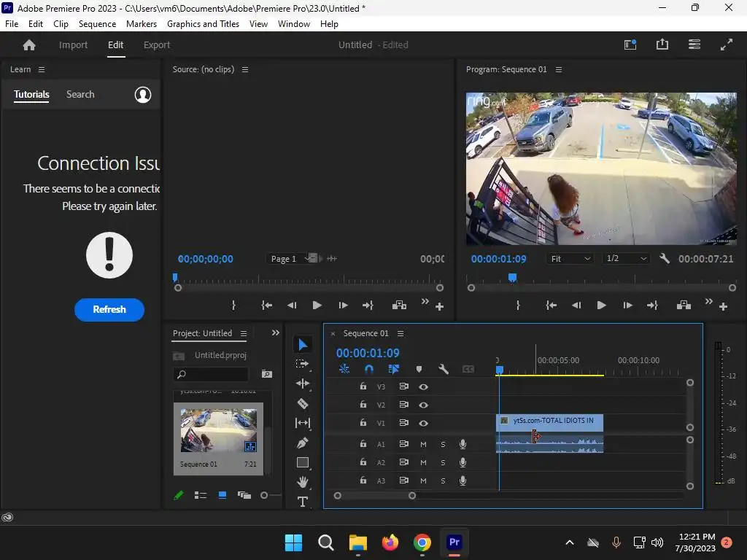Open timeline display settings wrench
The image size is (747, 560).
click(443, 370)
